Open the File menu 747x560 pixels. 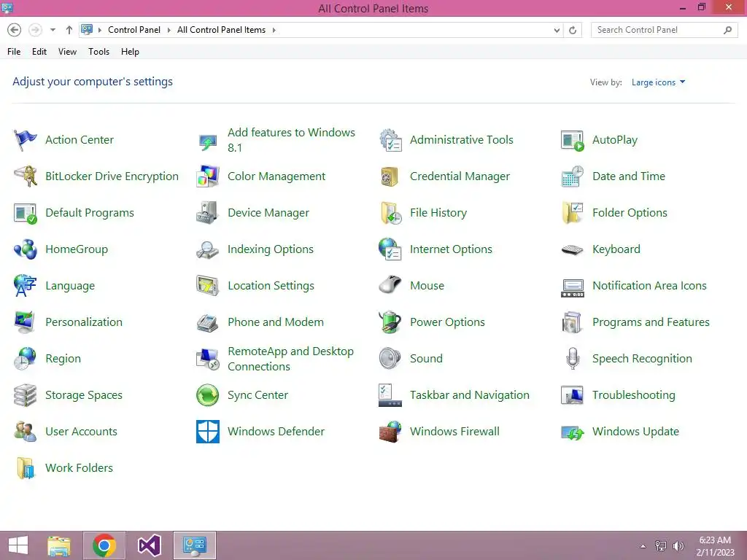[x=14, y=52]
